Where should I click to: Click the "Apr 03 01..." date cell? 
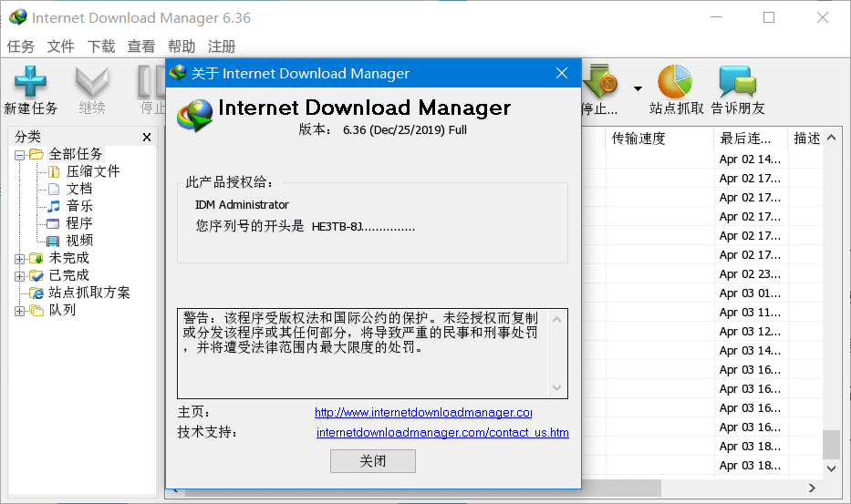tap(750, 293)
